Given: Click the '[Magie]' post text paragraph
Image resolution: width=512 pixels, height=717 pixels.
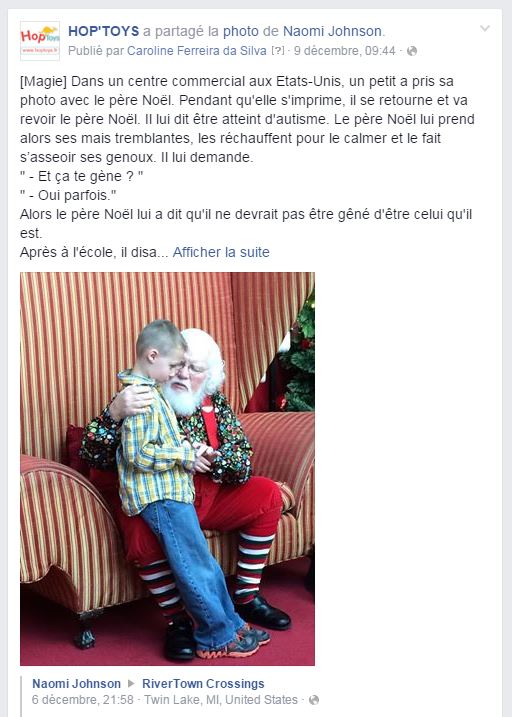Looking at the screenshot, I should tap(247, 157).
